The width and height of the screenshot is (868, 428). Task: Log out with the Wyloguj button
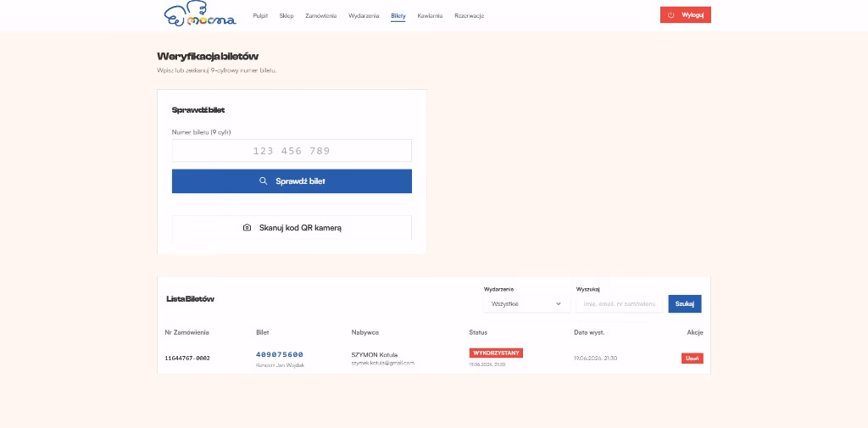[685, 15]
